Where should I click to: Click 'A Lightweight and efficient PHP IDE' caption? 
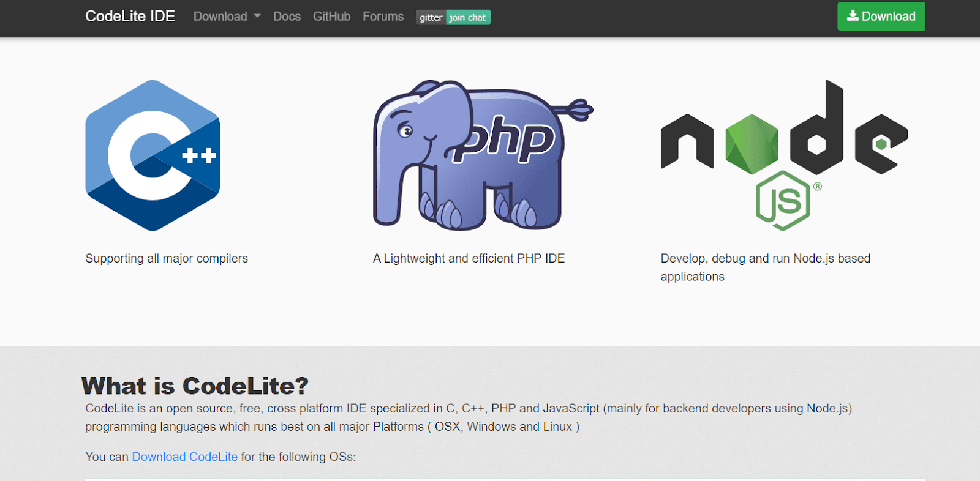[x=469, y=258]
